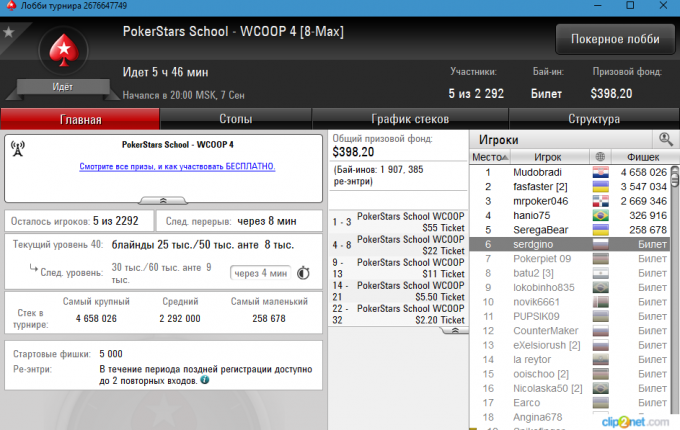
Task: Select player eXelsiorush [2] row
Action: point(570,345)
